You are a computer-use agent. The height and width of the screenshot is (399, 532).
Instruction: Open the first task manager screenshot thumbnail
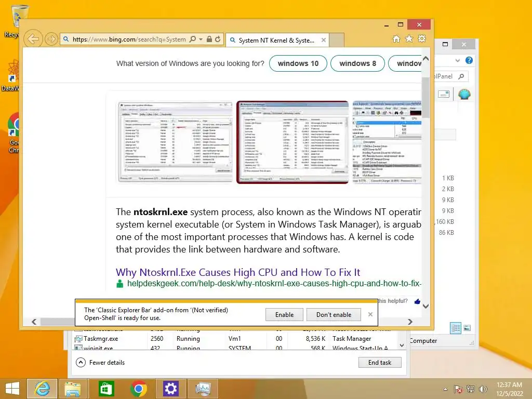pyautogui.click(x=175, y=142)
